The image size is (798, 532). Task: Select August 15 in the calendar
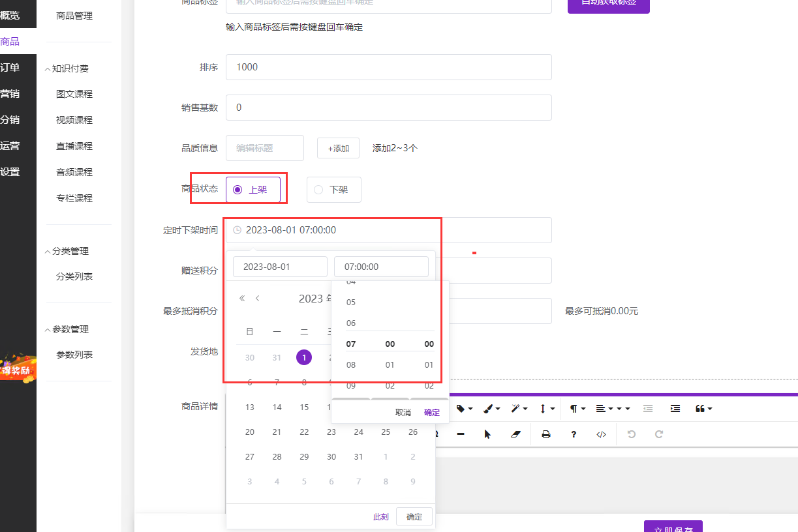(304, 407)
